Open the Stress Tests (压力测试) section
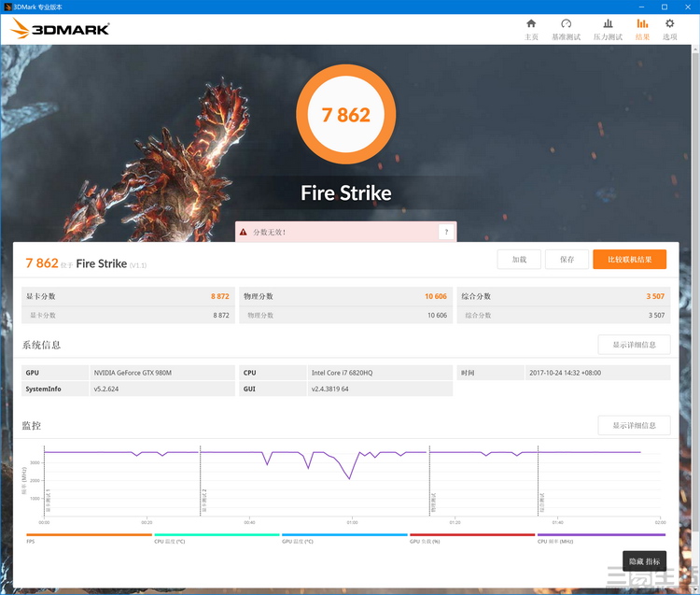This screenshot has width=700, height=595. tap(608, 29)
